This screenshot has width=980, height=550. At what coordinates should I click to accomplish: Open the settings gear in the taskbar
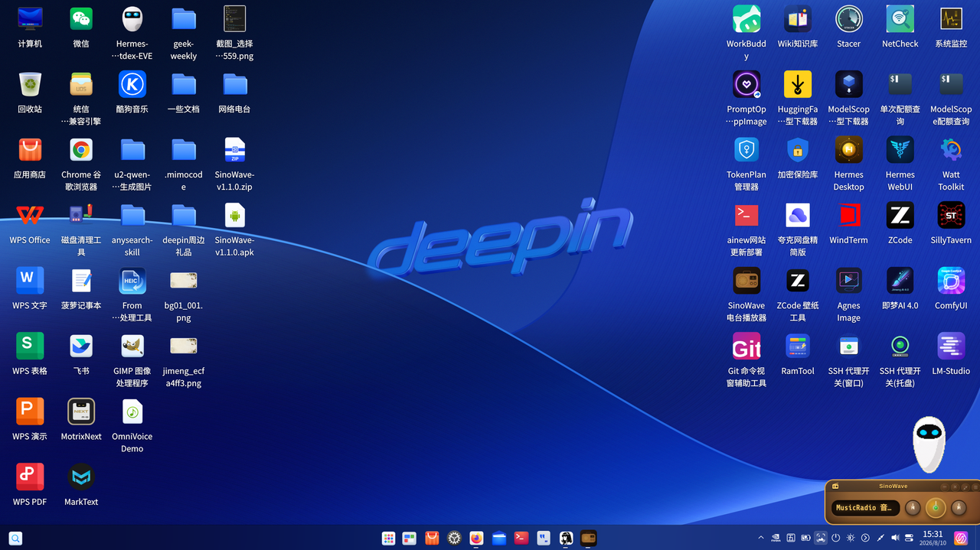455,539
